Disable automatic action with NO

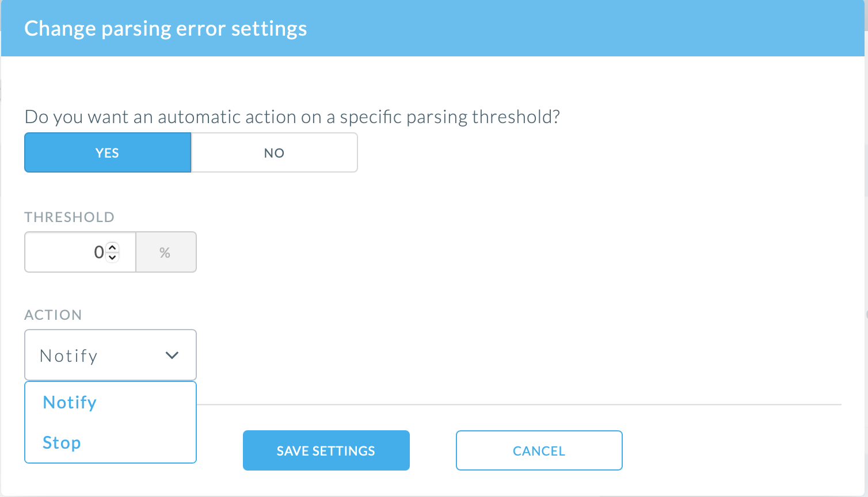point(274,153)
